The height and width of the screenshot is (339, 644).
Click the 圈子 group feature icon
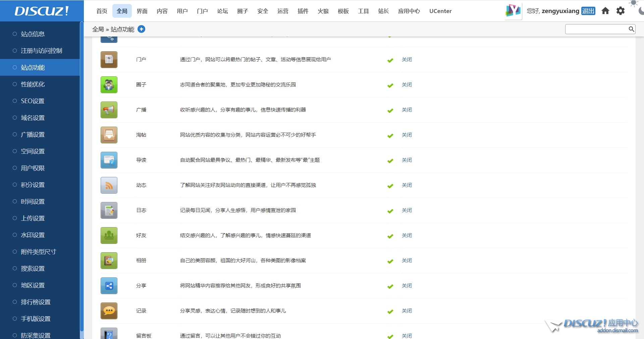coord(109,85)
